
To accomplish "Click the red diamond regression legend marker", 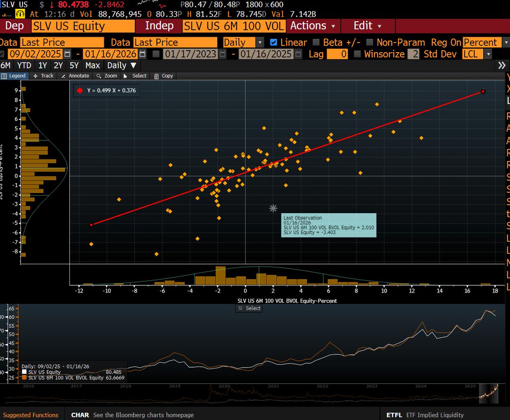I will tap(80, 91).
